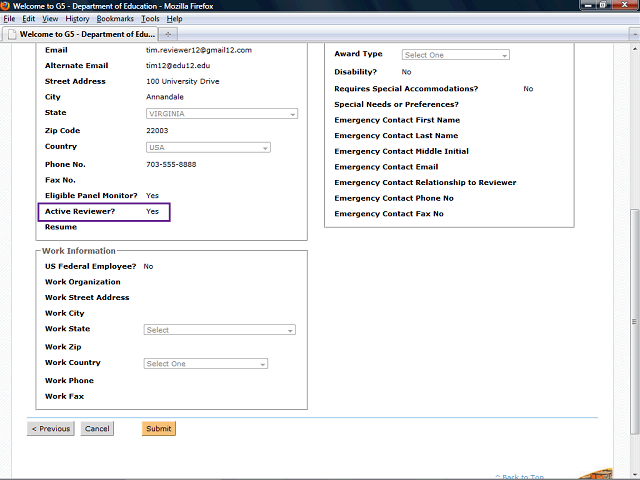The width and height of the screenshot is (640, 480).
Task: Click the Active Reviewer highlighted field
Action: (103, 212)
